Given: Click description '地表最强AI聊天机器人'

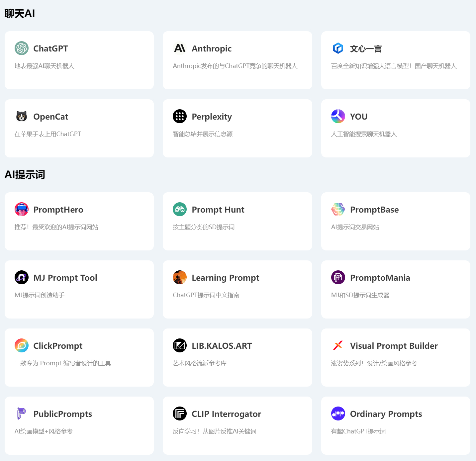Looking at the screenshot, I should [x=45, y=66].
